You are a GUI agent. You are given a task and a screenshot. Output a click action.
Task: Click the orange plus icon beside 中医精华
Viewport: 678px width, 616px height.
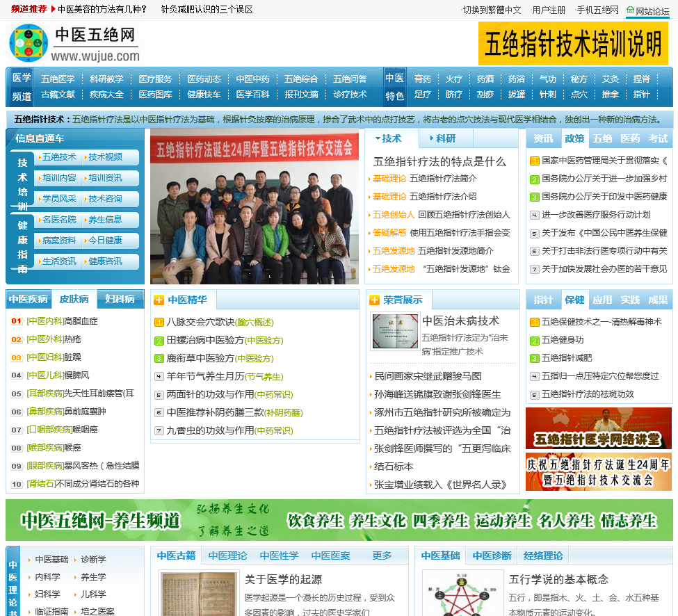159,300
